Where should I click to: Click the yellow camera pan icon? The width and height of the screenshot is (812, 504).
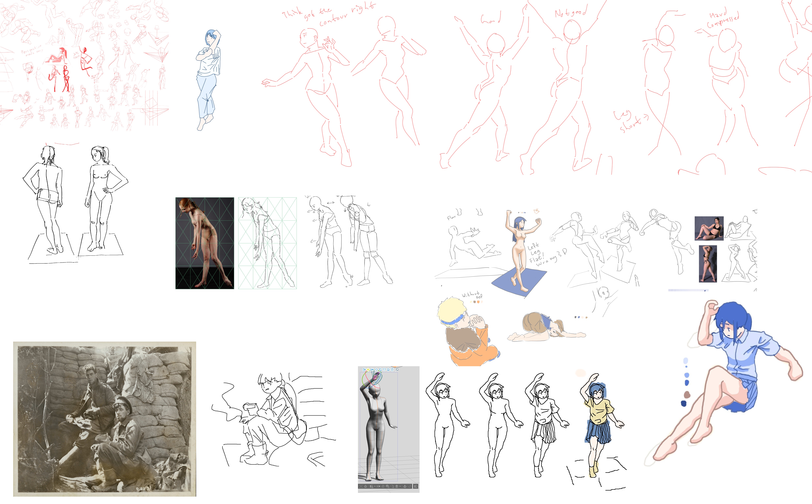tap(368, 370)
